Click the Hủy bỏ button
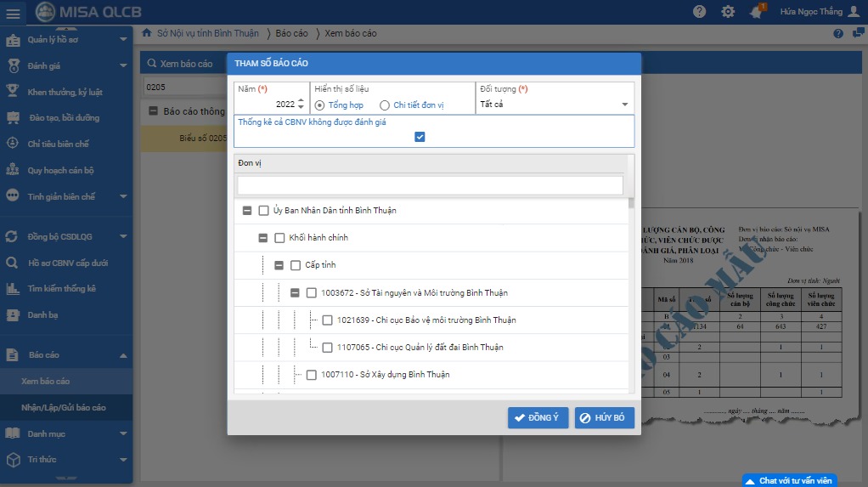Viewport: 868px width, 487px height. click(604, 418)
